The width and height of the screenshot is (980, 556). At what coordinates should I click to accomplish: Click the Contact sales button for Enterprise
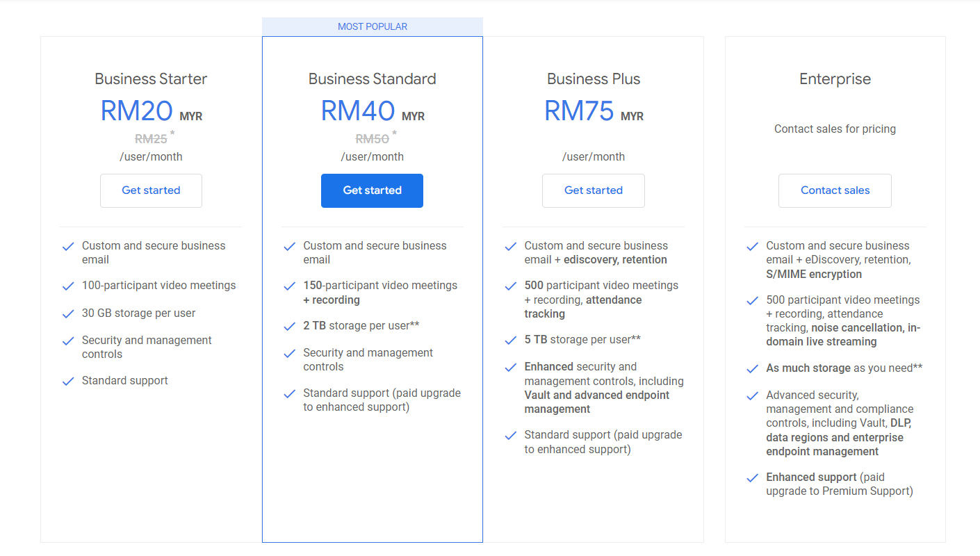click(x=835, y=190)
